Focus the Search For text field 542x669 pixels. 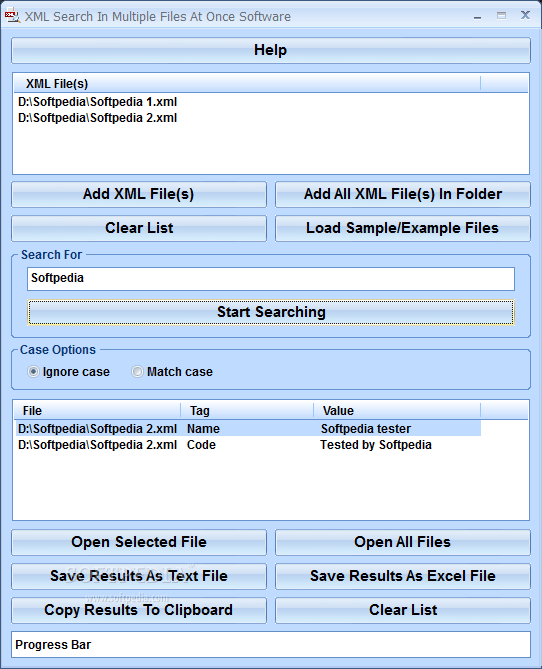[x=271, y=279]
